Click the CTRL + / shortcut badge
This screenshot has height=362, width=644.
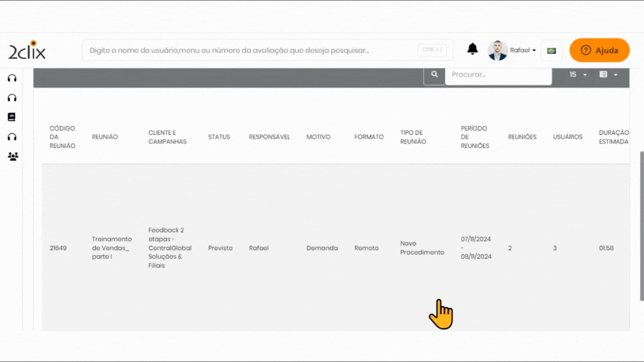pos(432,50)
